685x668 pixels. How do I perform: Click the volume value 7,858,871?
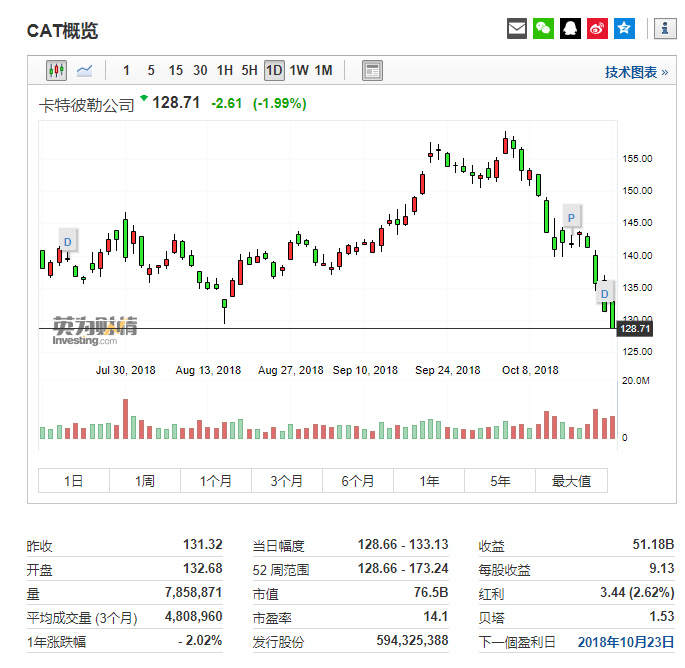[x=194, y=592]
